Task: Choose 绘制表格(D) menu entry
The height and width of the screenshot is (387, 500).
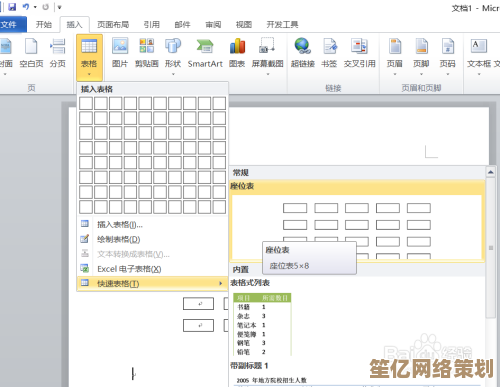Action: pos(152,239)
